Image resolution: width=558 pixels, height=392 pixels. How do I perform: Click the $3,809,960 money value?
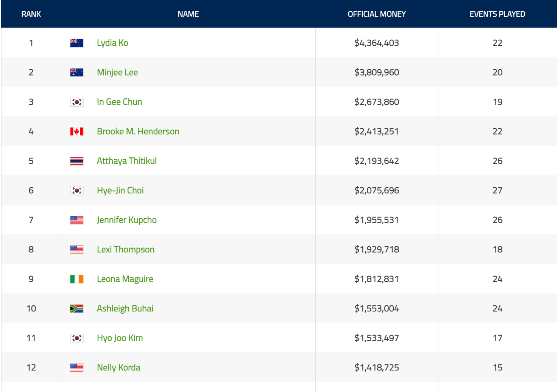click(x=377, y=72)
